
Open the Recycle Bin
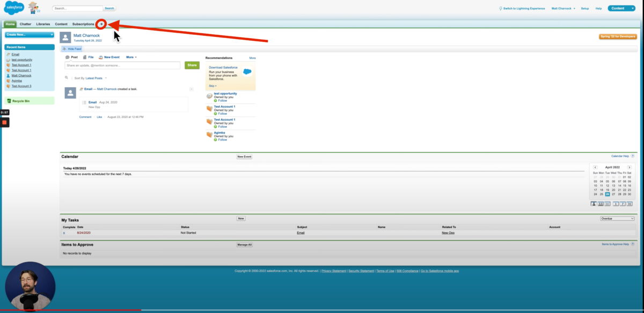tap(21, 101)
